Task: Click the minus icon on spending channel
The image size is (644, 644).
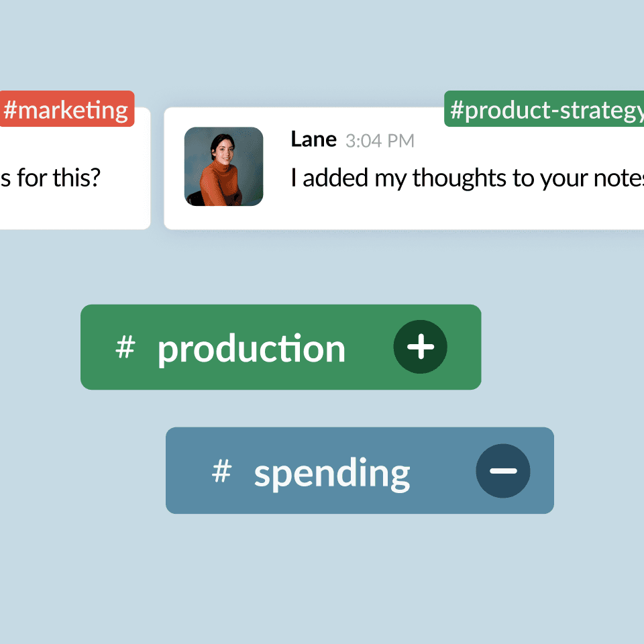Action: (x=502, y=471)
